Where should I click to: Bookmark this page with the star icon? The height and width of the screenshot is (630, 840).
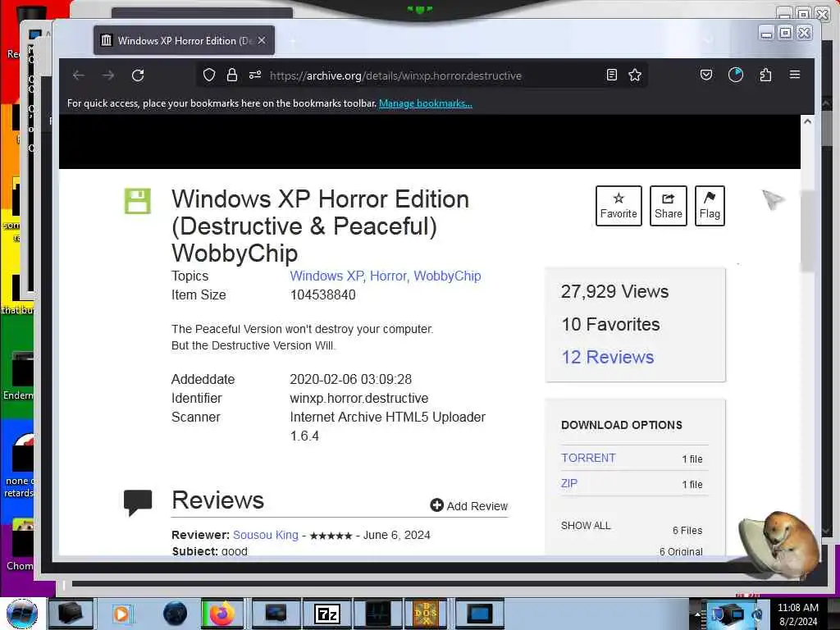pyautogui.click(x=635, y=75)
